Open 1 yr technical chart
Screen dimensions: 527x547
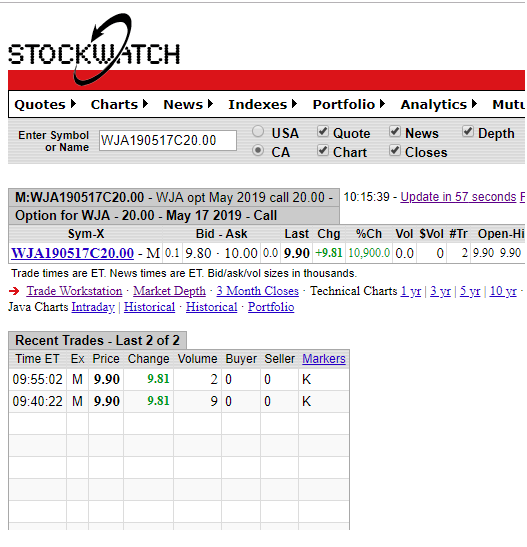pyautogui.click(x=411, y=291)
